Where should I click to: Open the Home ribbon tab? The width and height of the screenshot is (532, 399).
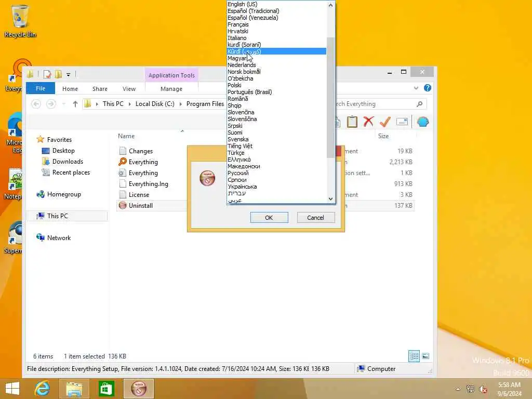[70, 88]
